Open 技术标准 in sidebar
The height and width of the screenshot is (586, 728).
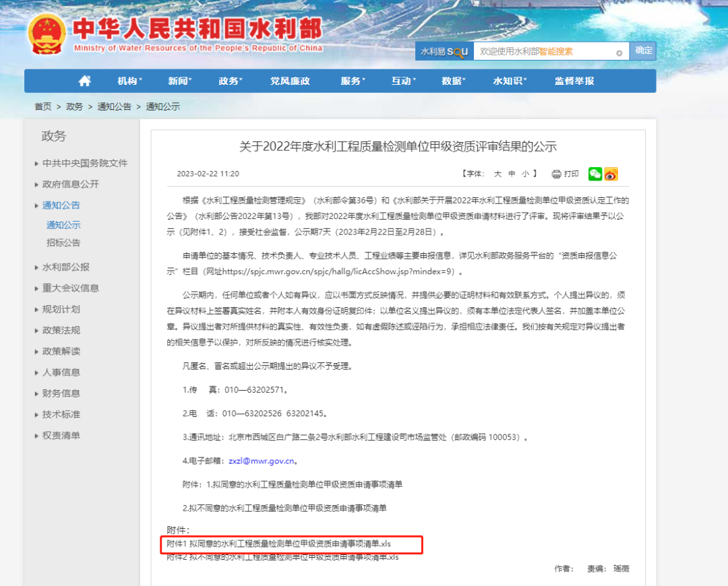pyautogui.click(x=61, y=414)
